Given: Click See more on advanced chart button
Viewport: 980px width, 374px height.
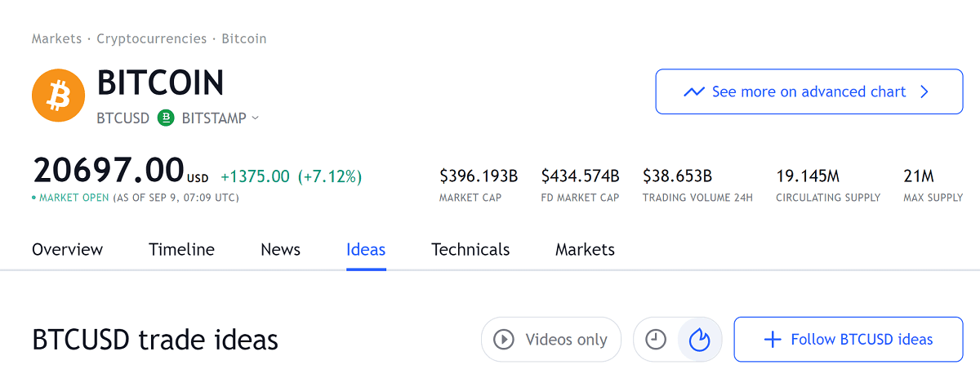Looking at the screenshot, I should pyautogui.click(x=809, y=91).
